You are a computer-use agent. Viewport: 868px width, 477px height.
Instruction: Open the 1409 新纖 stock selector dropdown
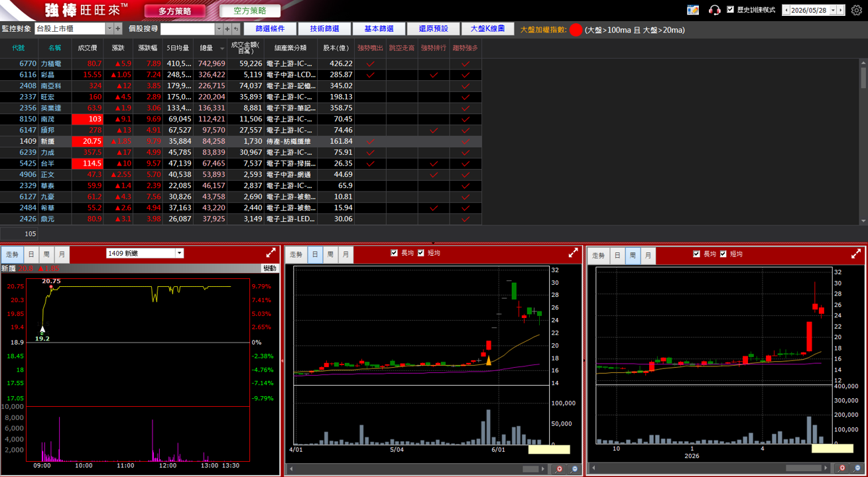tap(179, 253)
